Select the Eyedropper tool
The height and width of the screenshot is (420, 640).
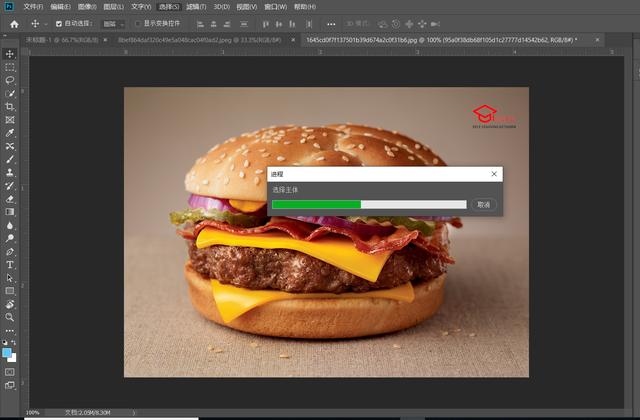pyautogui.click(x=10, y=133)
